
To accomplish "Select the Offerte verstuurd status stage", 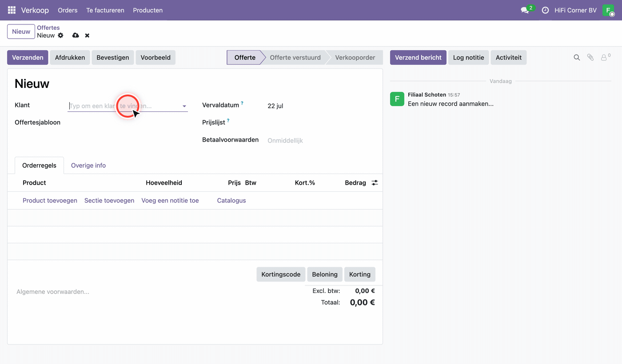I will (295, 57).
